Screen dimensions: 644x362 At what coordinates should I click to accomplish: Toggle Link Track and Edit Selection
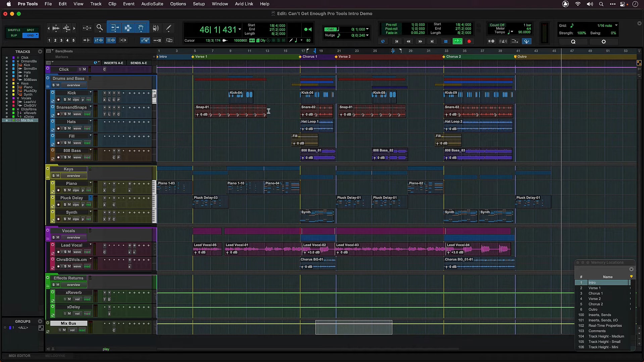(x=111, y=40)
